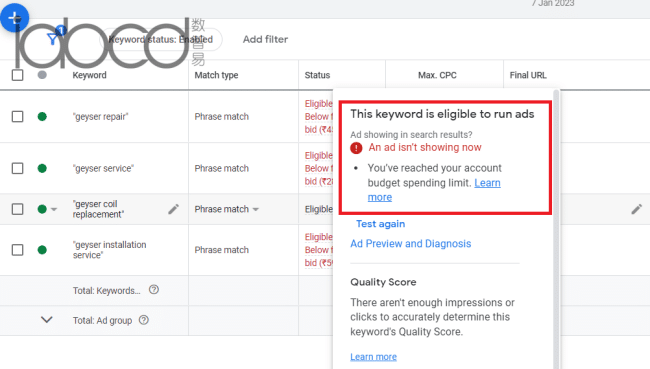Image resolution: width=650 pixels, height=369 pixels.
Task: Click the Quality Score heading
Action: coord(383,282)
